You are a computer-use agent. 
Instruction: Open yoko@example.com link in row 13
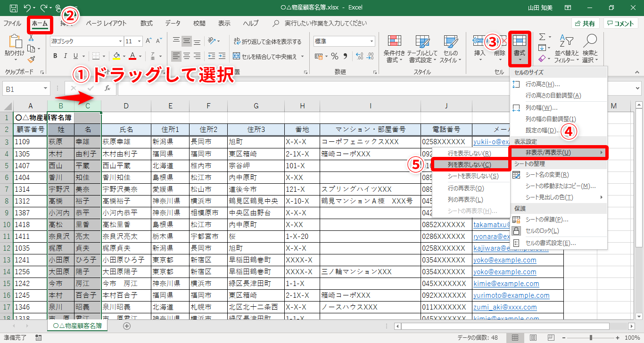pos(505,260)
